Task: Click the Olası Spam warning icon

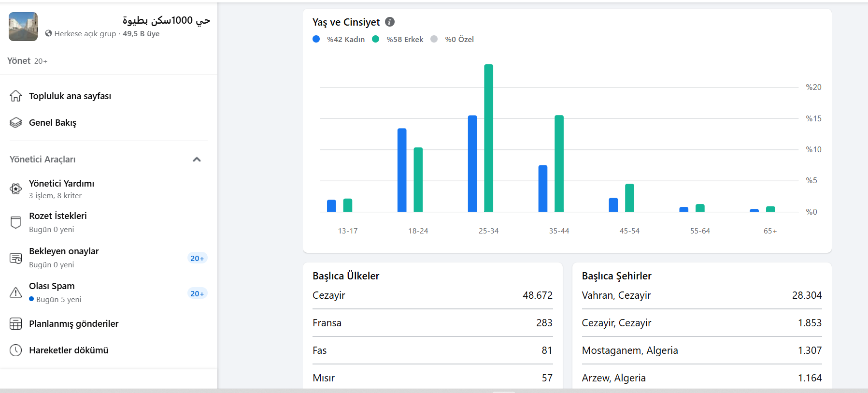Action: point(15,292)
